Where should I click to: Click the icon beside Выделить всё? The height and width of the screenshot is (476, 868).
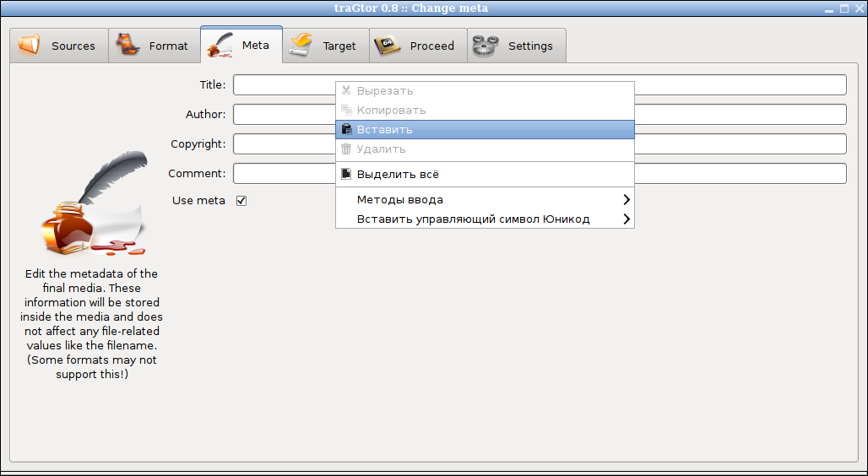(x=346, y=174)
